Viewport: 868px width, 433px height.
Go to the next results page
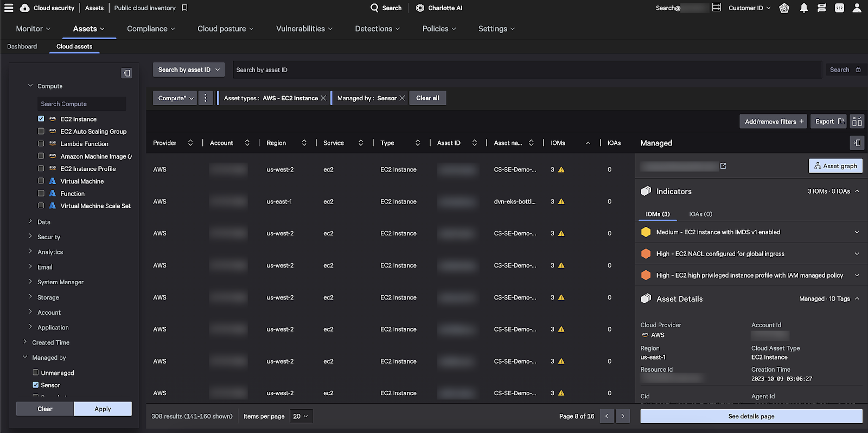click(623, 416)
